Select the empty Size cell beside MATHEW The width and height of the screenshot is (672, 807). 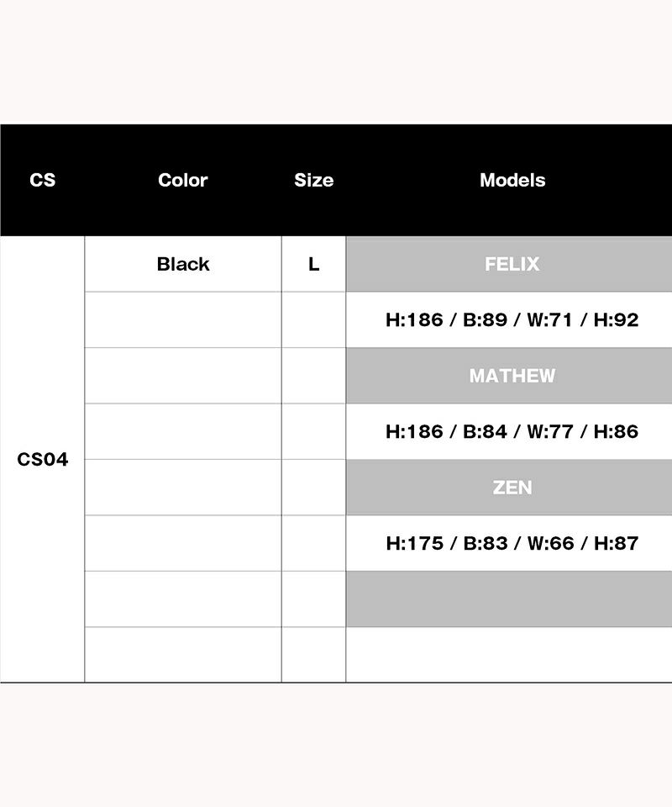[313, 376]
